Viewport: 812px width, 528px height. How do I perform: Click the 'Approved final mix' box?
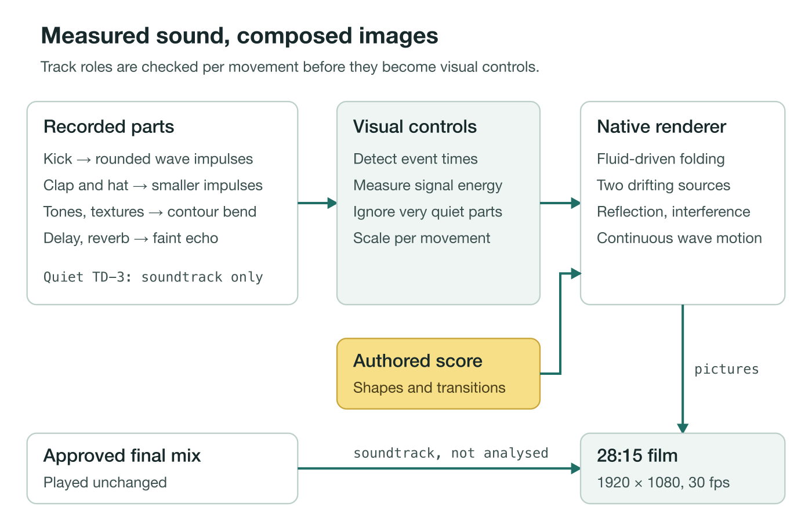162,468
